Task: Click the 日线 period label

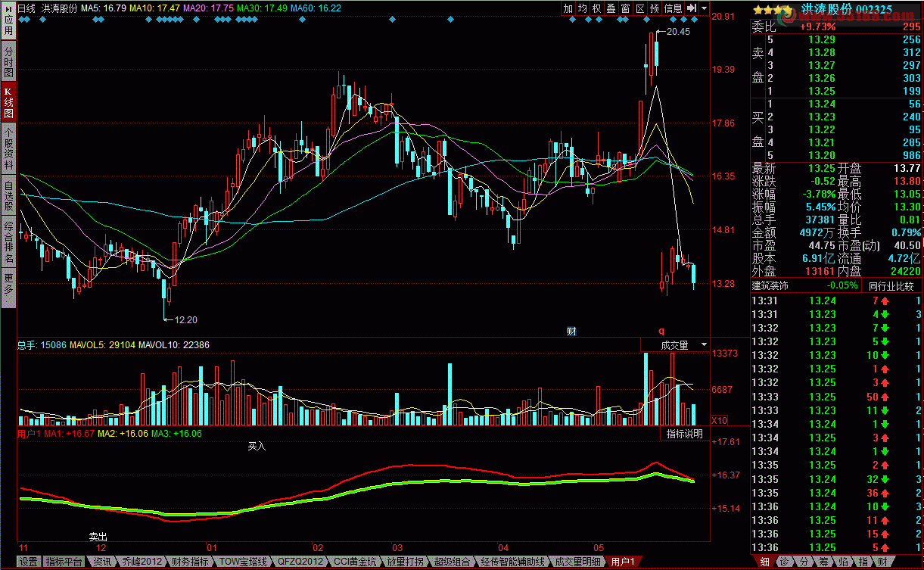Action: [x=26, y=8]
